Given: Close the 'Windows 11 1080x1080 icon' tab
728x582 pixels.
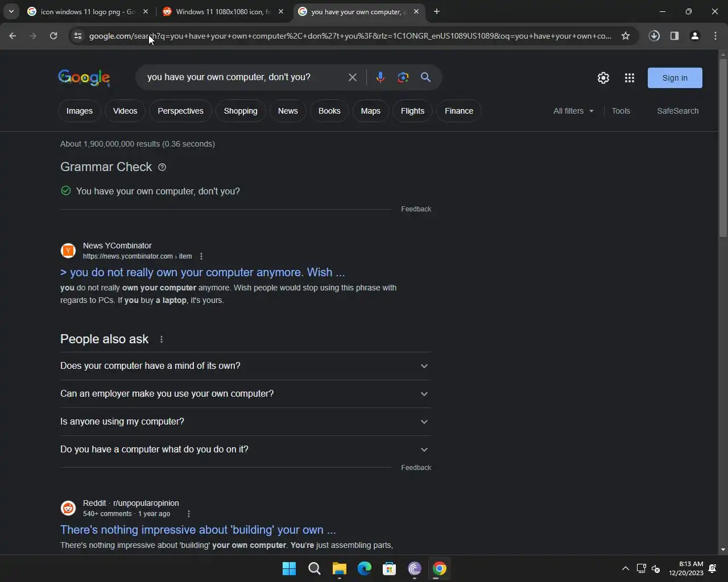Looking at the screenshot, I should 281,11.
